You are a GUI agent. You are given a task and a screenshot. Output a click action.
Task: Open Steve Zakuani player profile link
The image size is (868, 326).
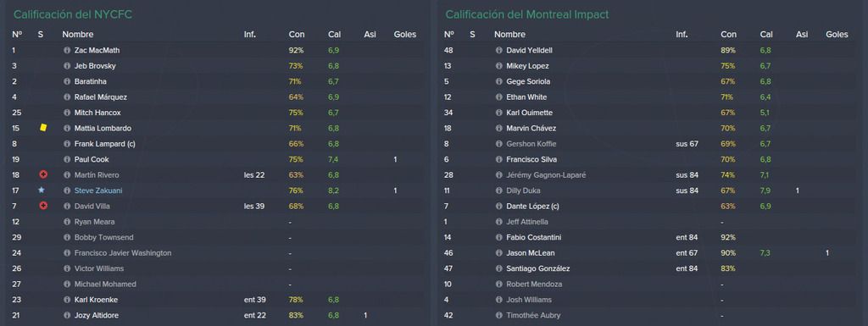[x=98, y=191]
